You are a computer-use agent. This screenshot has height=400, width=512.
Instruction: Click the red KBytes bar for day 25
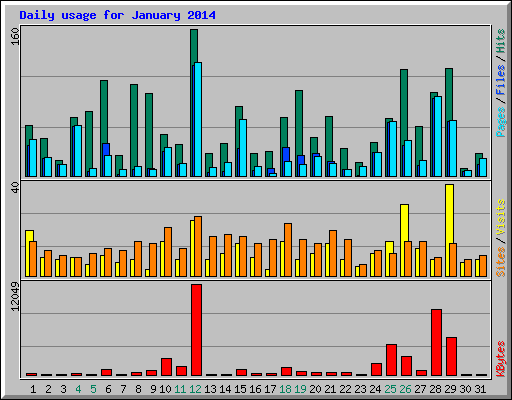[x=391, y=360]
